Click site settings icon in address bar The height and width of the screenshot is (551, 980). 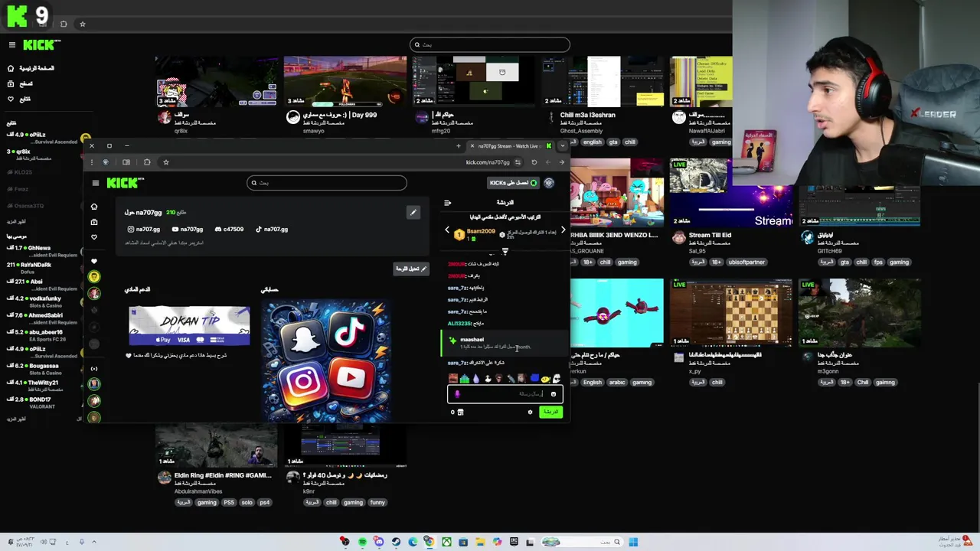click(518, 162)
